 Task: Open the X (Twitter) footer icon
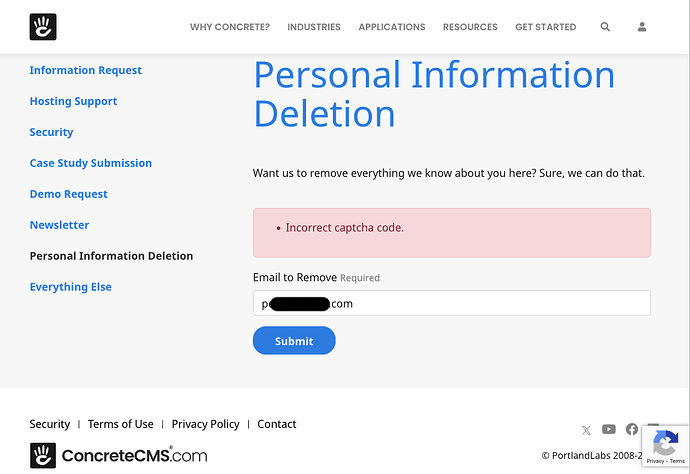[x=586, y=430]
